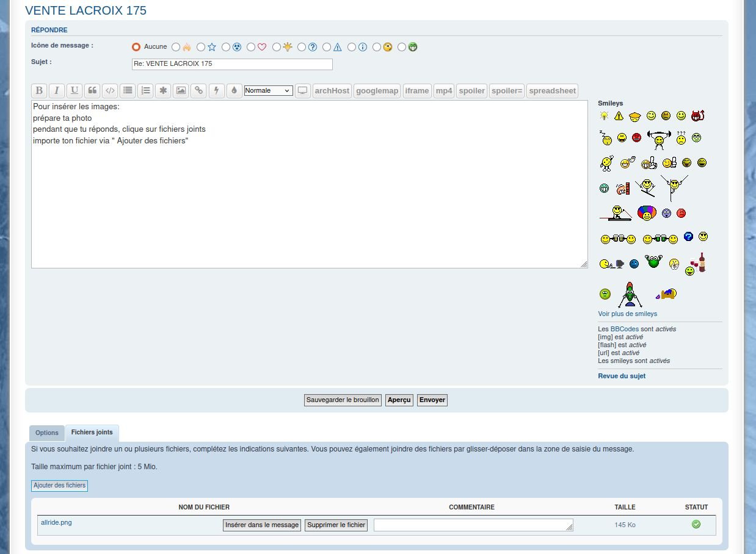Click Ajouter des fichiers button
The width and height of the screenshot is (756, 554).
pos(60,486)
